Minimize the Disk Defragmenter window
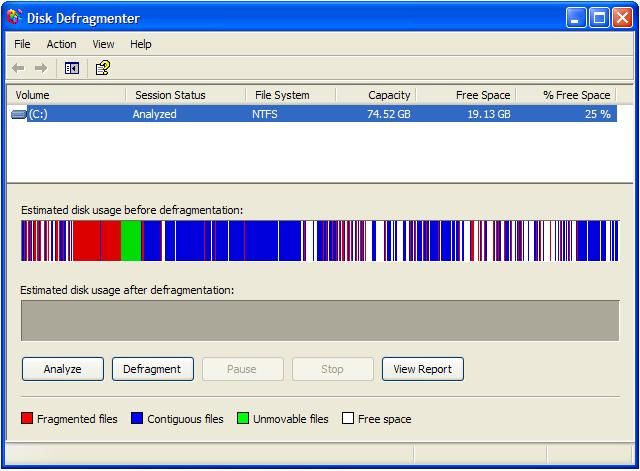 (576, 18)
